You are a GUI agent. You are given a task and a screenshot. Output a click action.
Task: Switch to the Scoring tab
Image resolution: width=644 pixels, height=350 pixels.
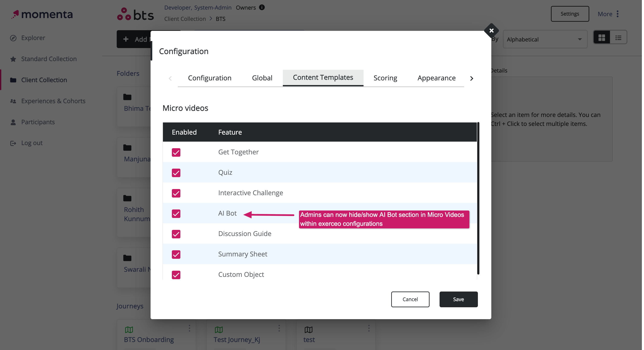tap(385, 78)
